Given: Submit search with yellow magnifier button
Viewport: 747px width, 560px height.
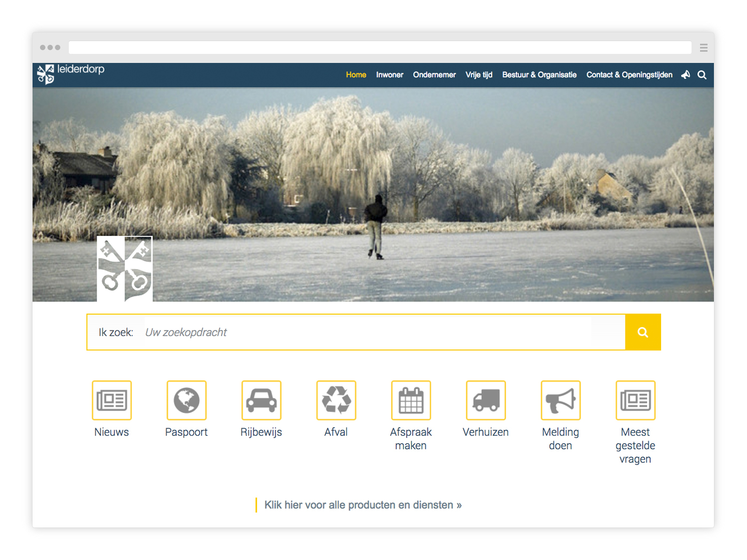Looking at the screenshot, I should click(x=643, y=332).
